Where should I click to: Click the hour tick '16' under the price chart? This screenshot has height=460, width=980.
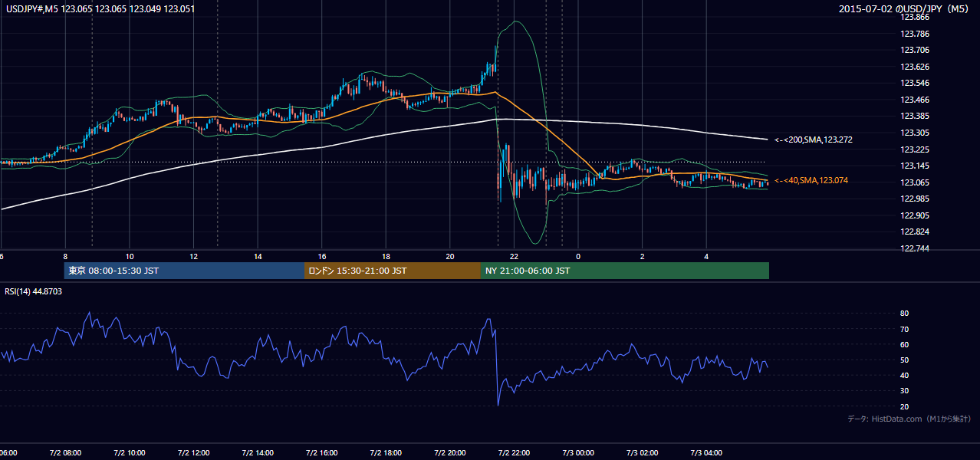(x=323, y=256)
